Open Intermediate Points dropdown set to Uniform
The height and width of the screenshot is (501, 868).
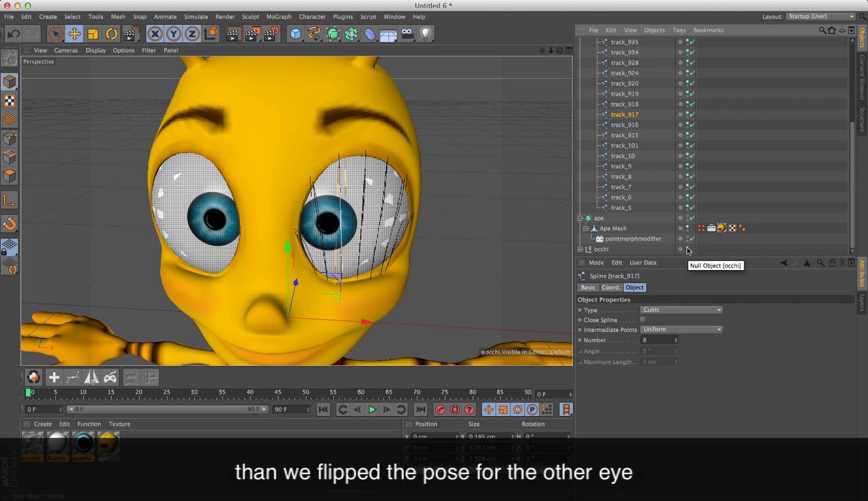point(681,329)
